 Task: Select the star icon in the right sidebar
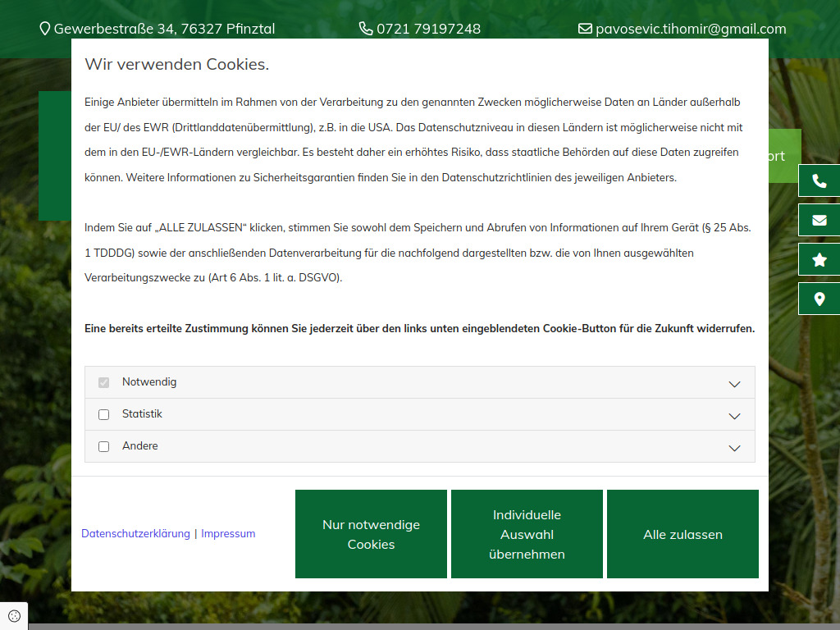coord(818,258)
